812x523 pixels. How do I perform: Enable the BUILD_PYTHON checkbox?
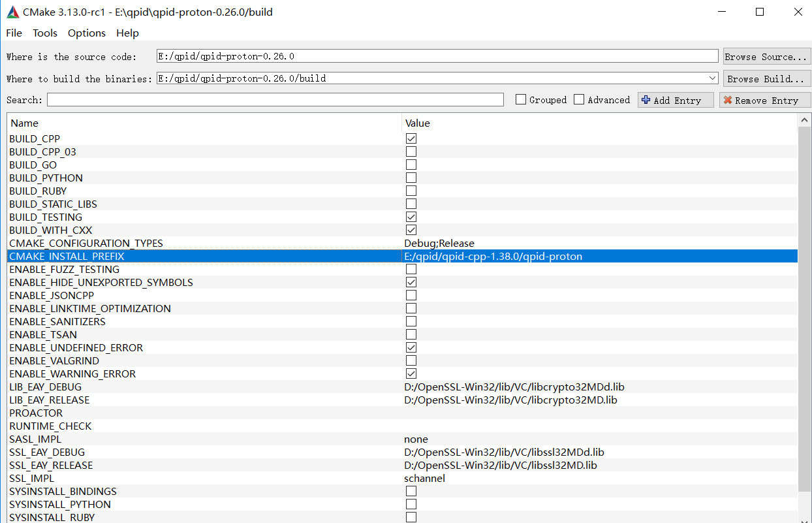[x=411, y=177]
